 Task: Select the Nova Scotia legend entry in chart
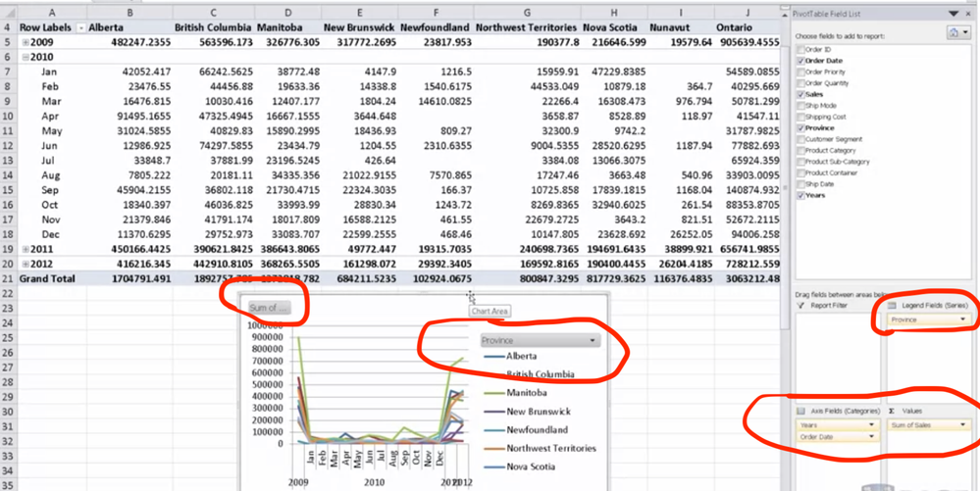pyautogui.click(x=520, y=466)
